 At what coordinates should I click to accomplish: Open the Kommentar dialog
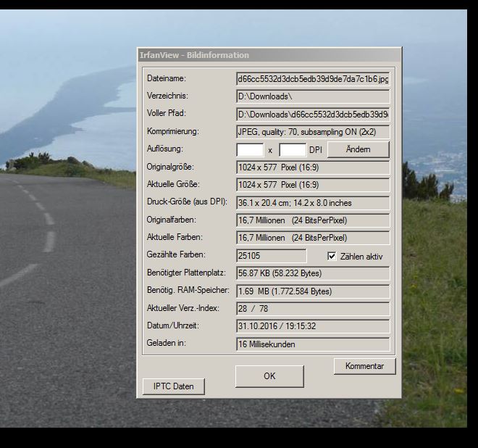[364, 366]
